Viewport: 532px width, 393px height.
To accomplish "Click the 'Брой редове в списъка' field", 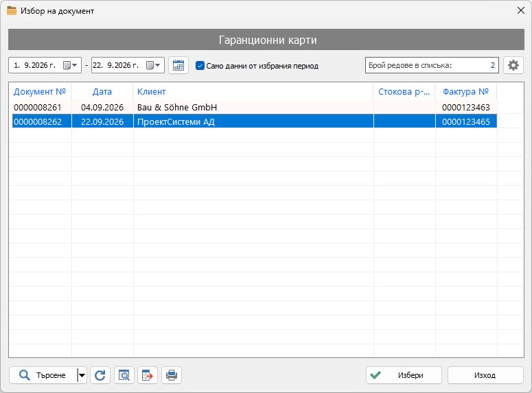I will coord(432,65).
